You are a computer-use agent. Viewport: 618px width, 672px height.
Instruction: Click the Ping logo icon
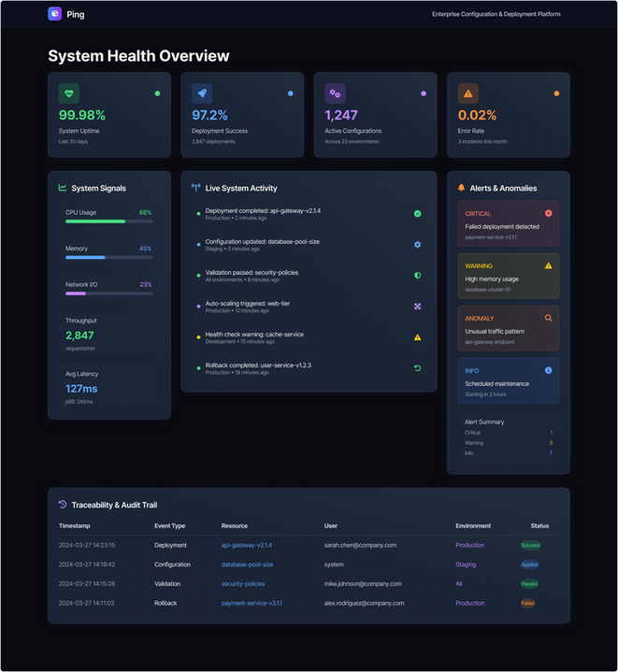pos(55,14)
